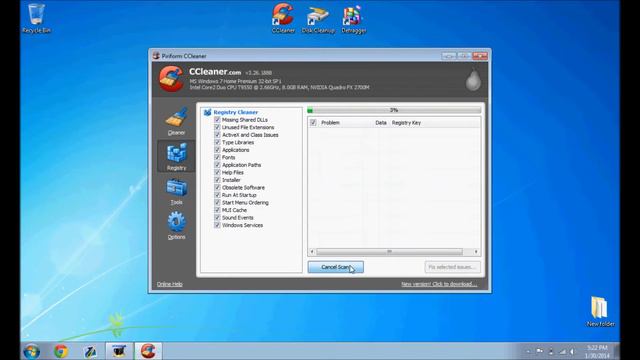Image resolution: width=640 pixels, height=360 pixels.
Task: Click the volume icon in system tray
Action: point(573,351)
